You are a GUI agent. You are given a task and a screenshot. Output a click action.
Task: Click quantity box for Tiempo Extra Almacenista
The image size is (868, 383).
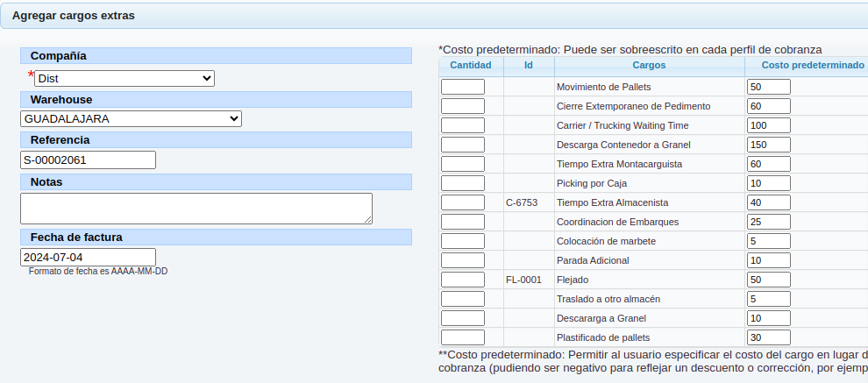pos(463,202)
